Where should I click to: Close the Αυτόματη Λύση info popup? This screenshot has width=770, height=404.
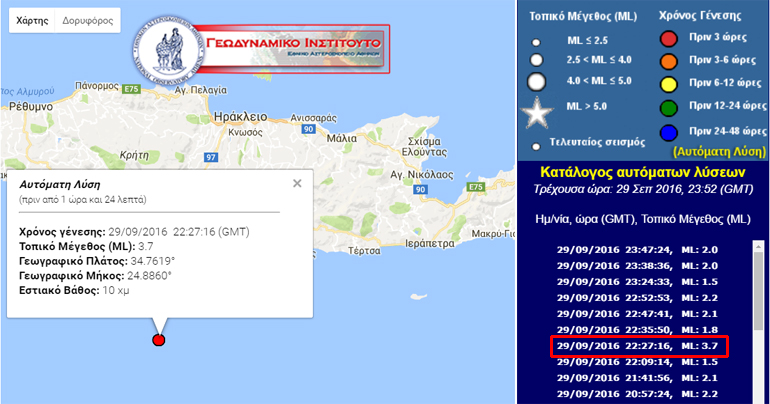click(x=297, y=183)
